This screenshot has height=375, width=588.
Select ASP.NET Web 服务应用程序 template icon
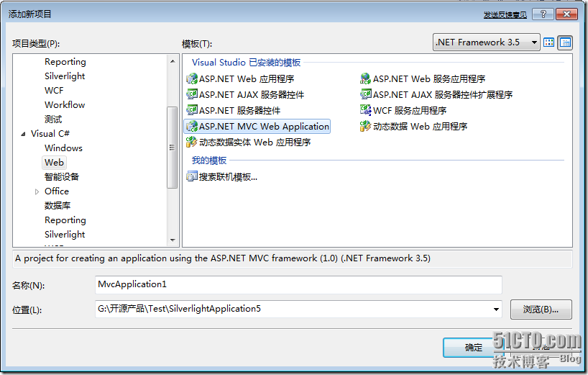[366, 78]
